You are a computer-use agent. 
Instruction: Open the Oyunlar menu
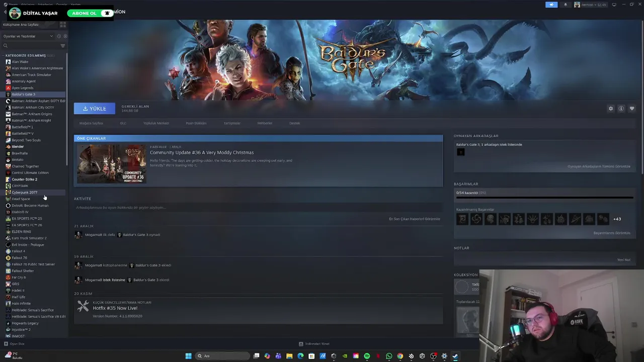click(61, 5)
